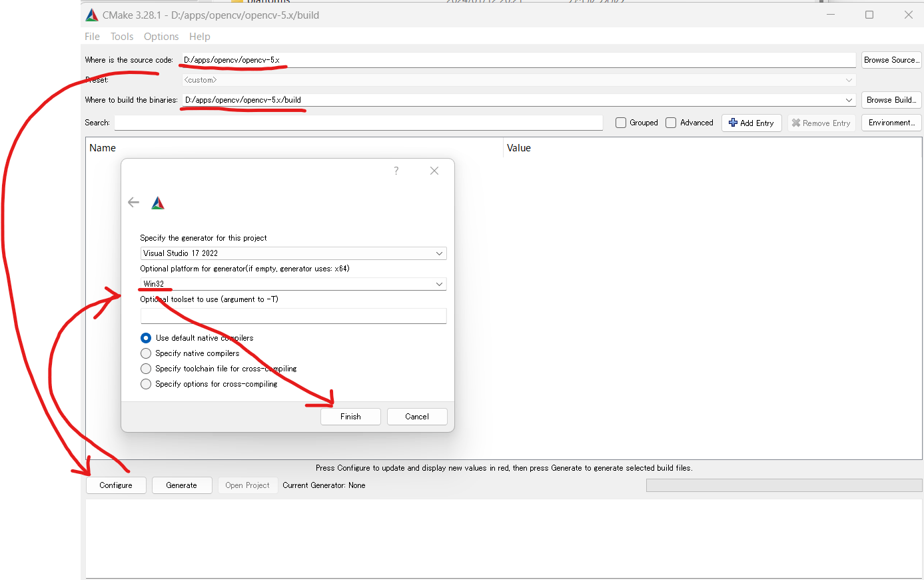Open the Tools menu
Viewport: 924px width, 580px height.
pos(122,37)
